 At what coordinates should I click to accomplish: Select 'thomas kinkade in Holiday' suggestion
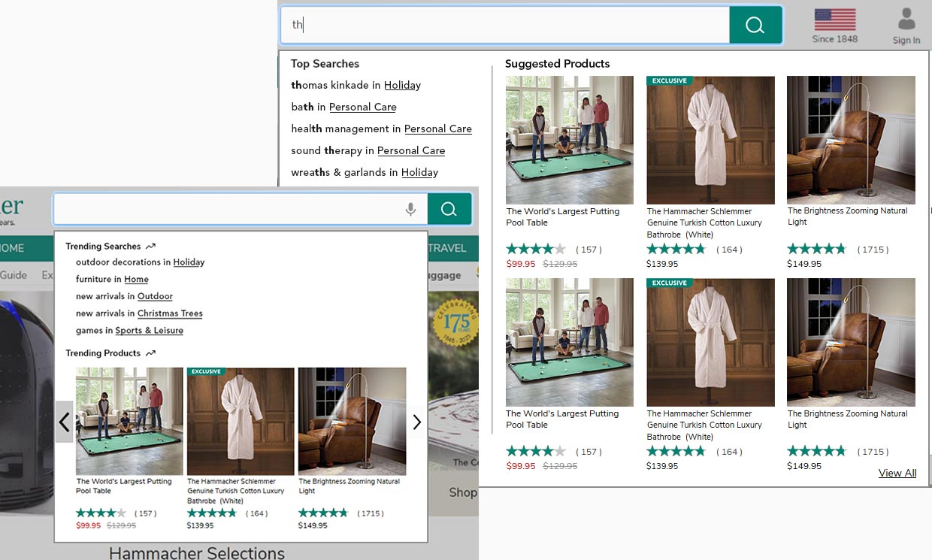point(356,85)
